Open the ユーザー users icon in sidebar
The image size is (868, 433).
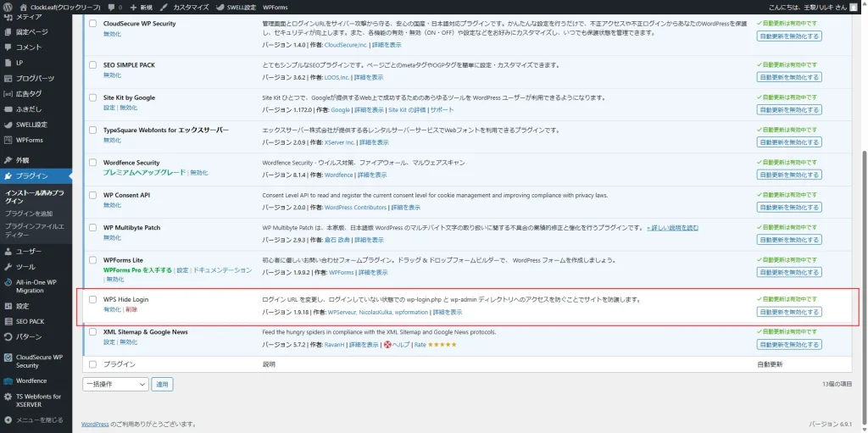pos(8,252)
